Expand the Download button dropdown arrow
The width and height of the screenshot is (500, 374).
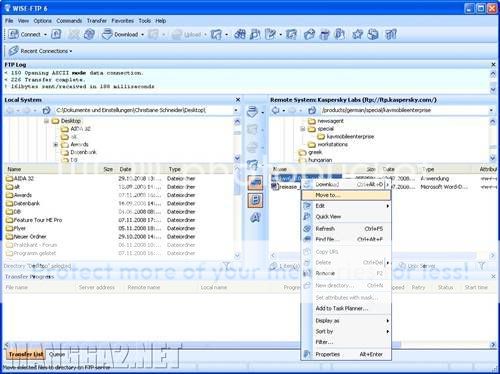[x=142, y=35]
